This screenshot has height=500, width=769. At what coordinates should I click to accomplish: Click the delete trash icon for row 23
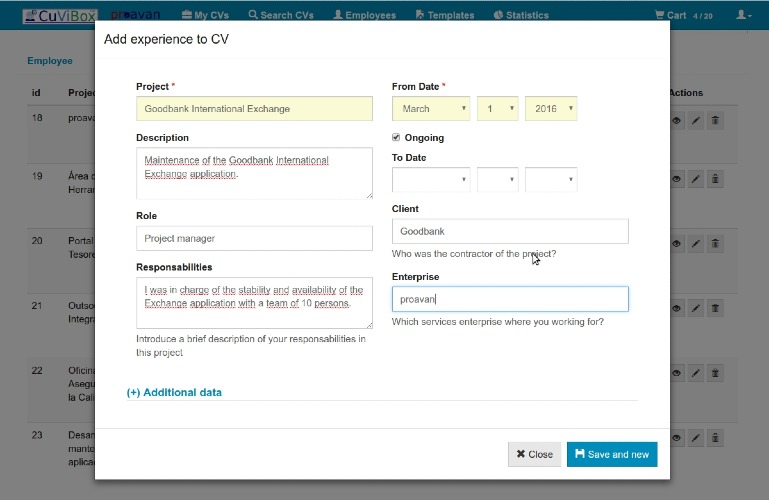pyautogui.click(x=715, y=438)
